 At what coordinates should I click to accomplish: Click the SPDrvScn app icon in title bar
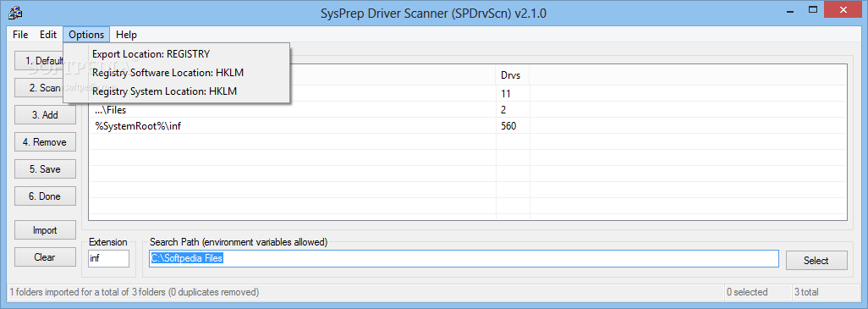[15, 13]
